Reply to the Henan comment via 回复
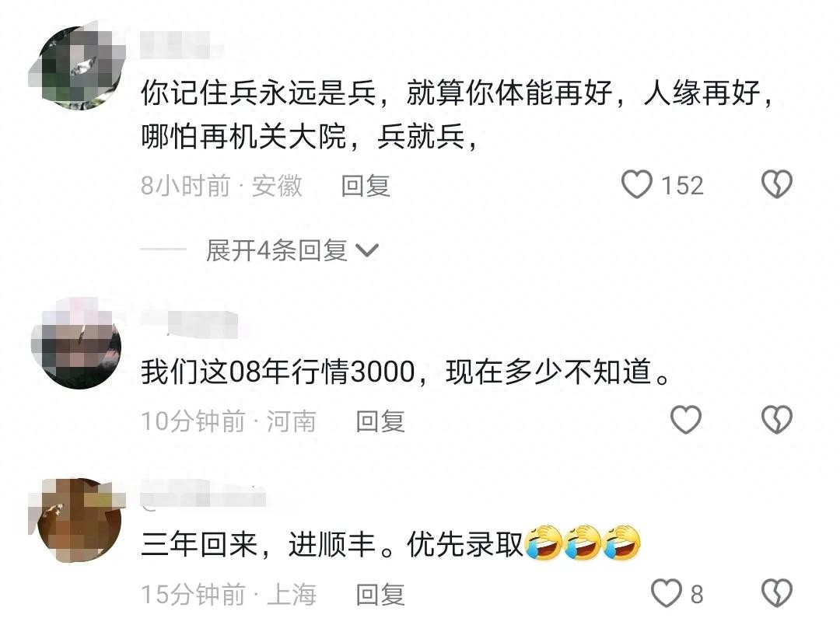Viewport: 840px width, 632px height. click(380, 421)
